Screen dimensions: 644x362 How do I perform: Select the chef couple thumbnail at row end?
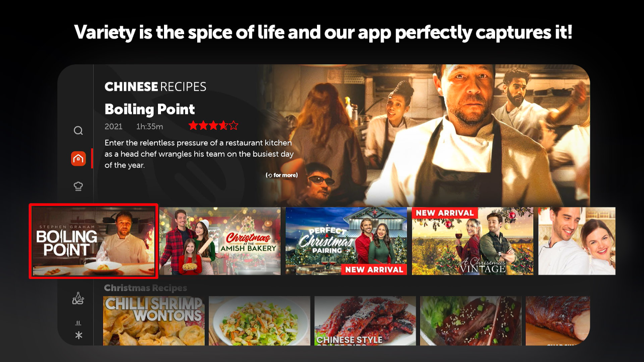tap(577, 241)
